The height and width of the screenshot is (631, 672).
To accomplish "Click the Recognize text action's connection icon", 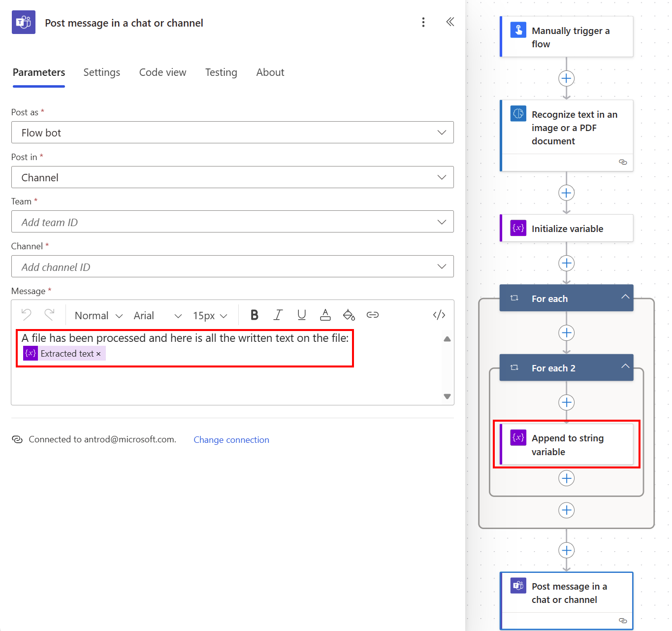I will click(x=623, y=162).
